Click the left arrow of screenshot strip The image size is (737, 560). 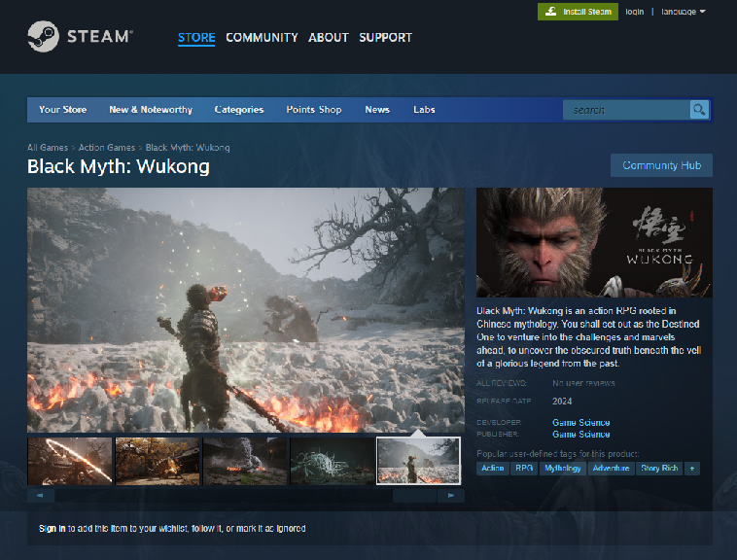41,496
